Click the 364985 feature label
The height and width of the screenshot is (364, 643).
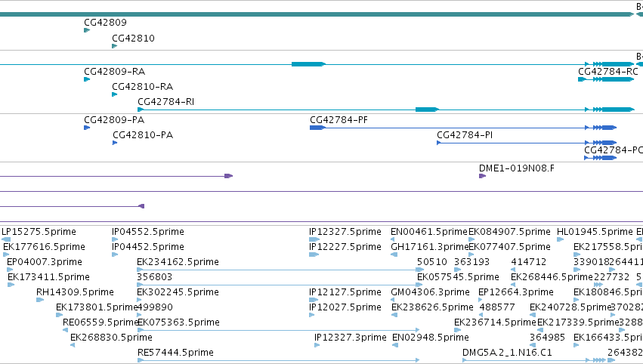coord(548,338)
